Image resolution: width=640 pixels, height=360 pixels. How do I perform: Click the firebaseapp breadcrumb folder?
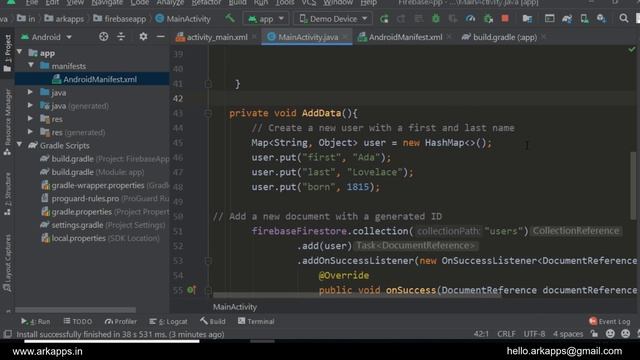[x=120, y=19]
